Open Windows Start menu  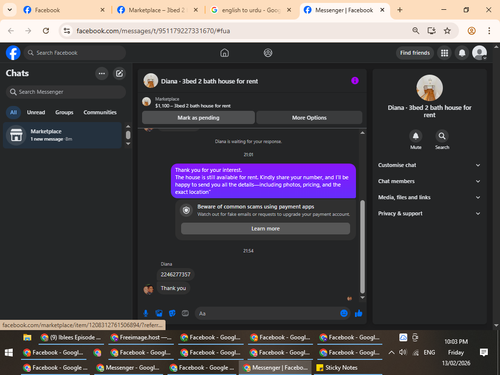[x=9, y=352]
